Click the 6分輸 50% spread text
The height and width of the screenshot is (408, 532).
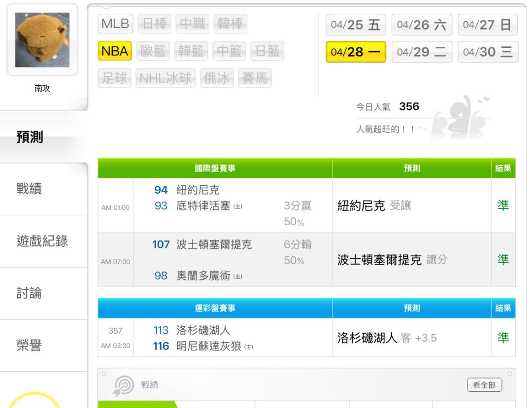298,252
